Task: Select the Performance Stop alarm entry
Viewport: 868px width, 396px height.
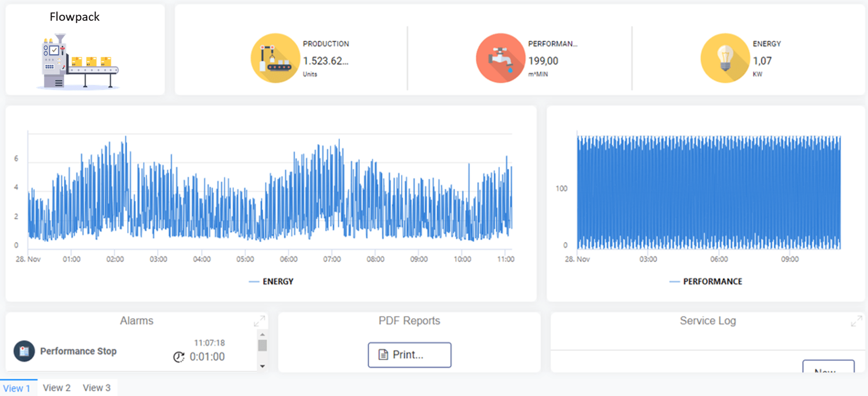Action: pyautogui.click(x=78, y=351)
